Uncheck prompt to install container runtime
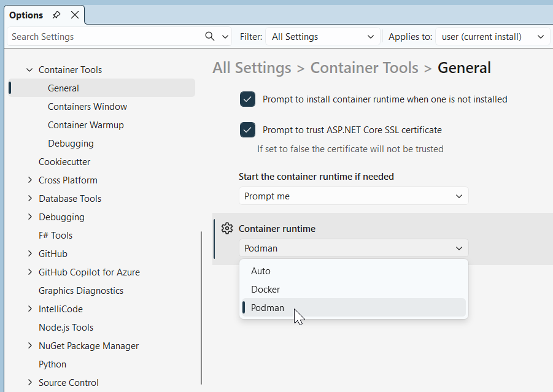Viewport: 553px width, 392px height. [x=247, y=99]
